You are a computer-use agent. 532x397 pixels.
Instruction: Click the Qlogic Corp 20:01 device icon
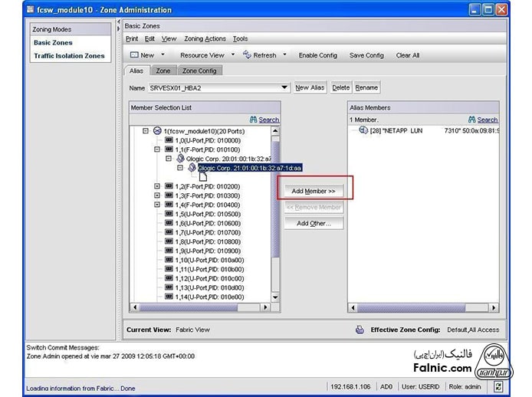(x=181, y=159)
